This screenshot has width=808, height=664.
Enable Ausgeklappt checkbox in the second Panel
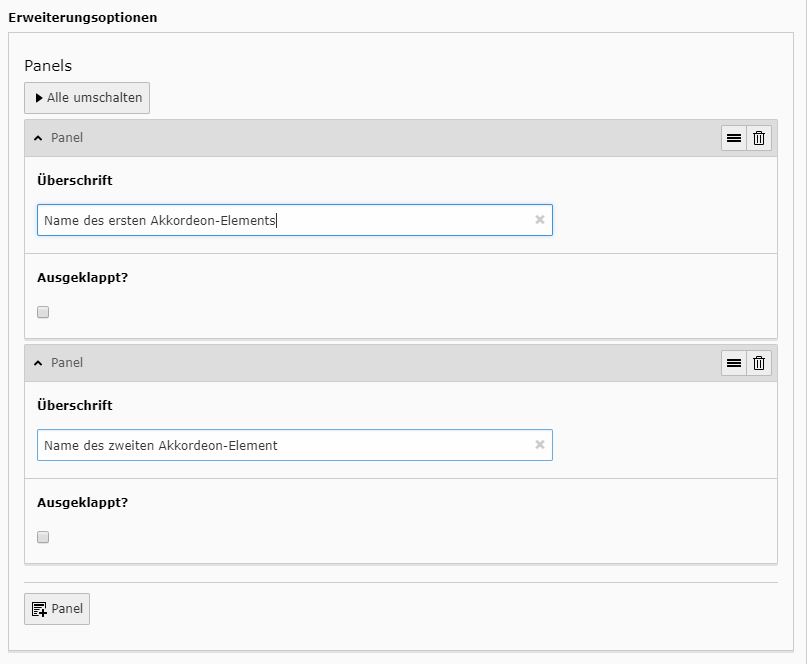coord(43,537)
